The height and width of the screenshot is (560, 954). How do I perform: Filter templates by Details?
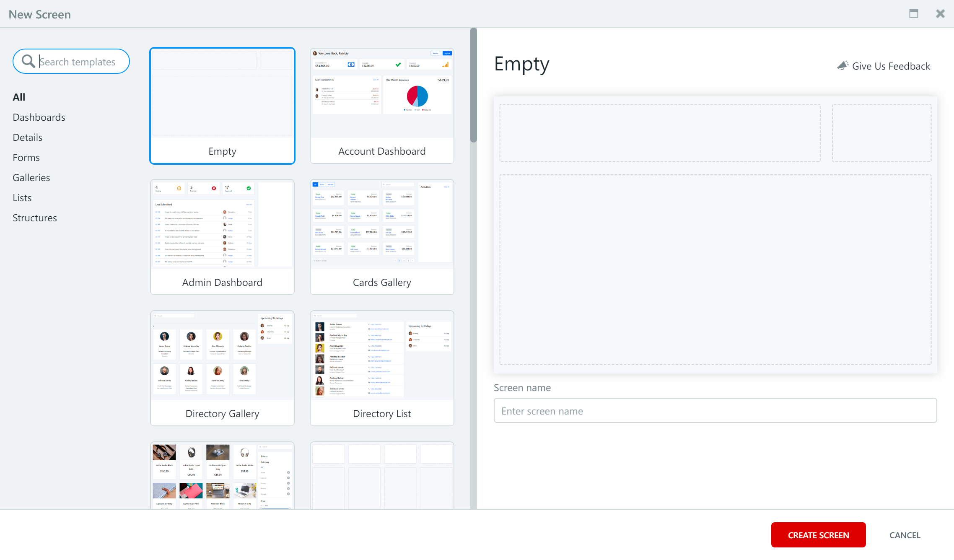tap(28, 137)
